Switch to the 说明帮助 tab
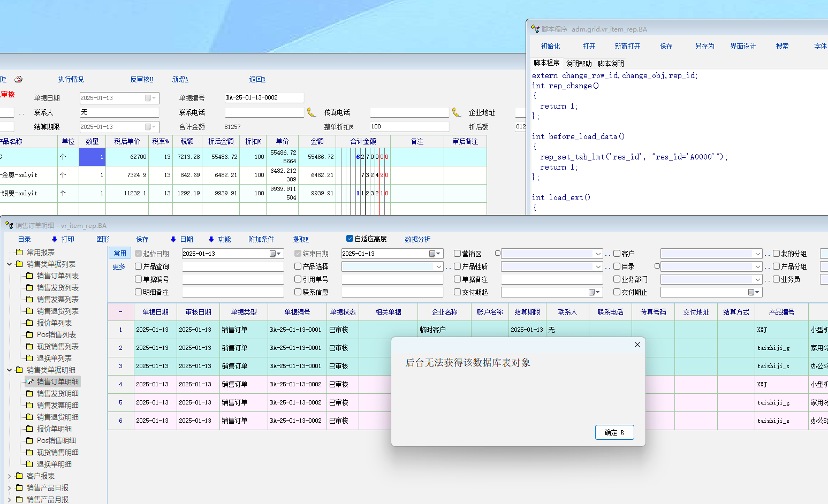Screen dimensions: 828x504 pos(579,64)
